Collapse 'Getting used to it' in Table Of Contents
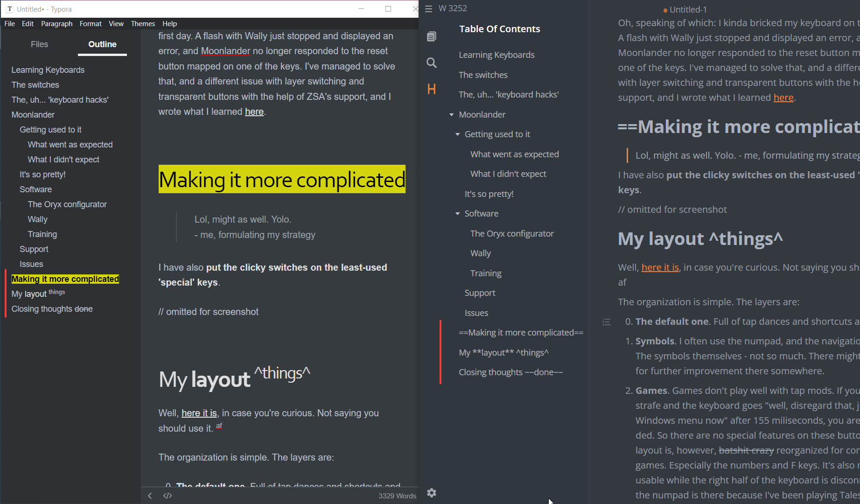The width and height of the screenshot is (860, 504). (457, 134)
